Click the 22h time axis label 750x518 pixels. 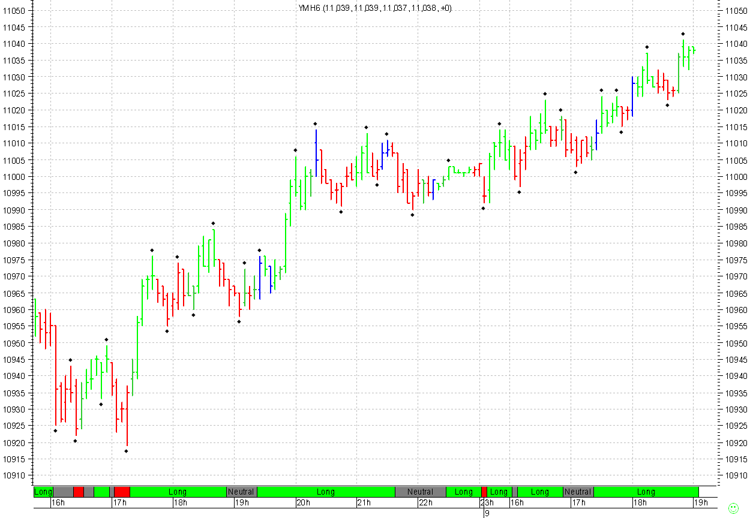426,503
